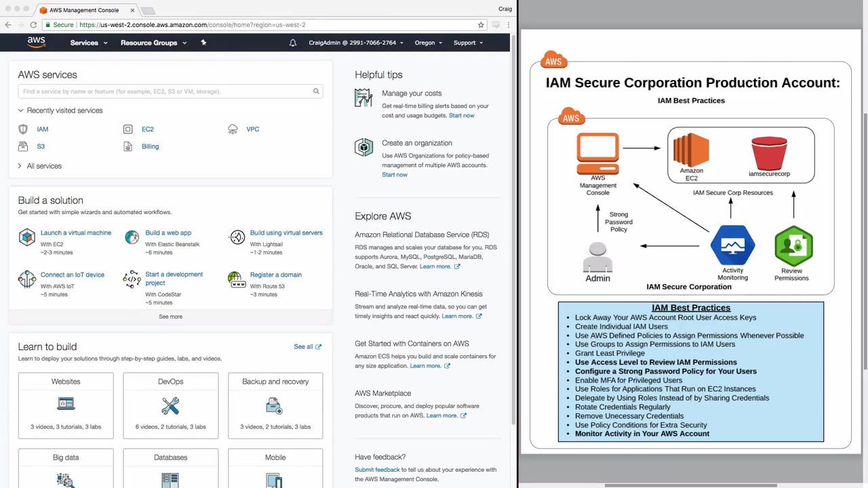Click See more under Build a solution
Image resolution: width=868 pixels, height=488 pixels.
pos(171,317)
